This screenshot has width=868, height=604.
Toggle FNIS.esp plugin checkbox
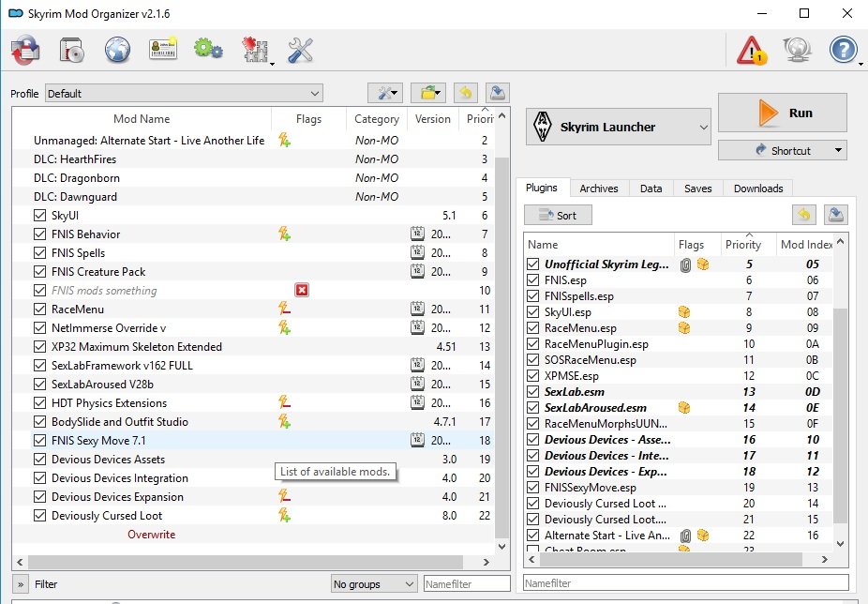point(533,279)
